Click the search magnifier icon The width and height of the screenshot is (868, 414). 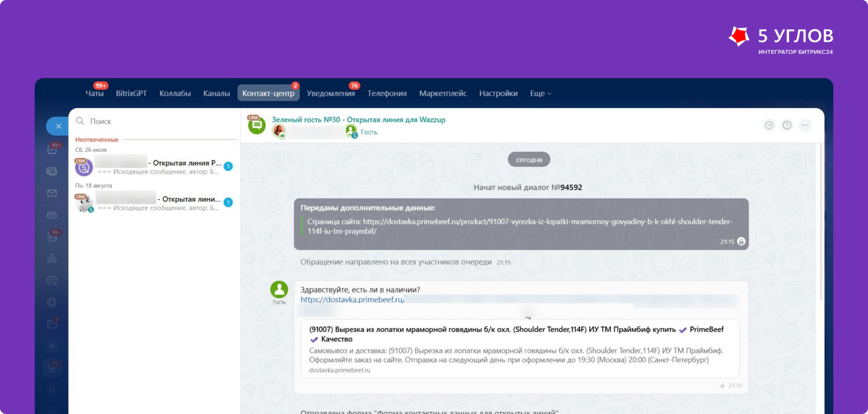click(80, 121)
